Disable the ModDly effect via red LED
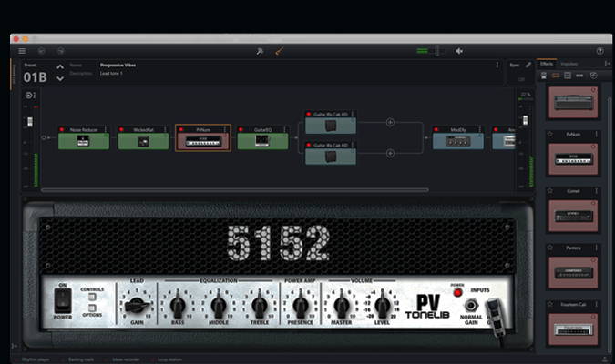Viewport: 615px width, 364px height. (436, 130)
